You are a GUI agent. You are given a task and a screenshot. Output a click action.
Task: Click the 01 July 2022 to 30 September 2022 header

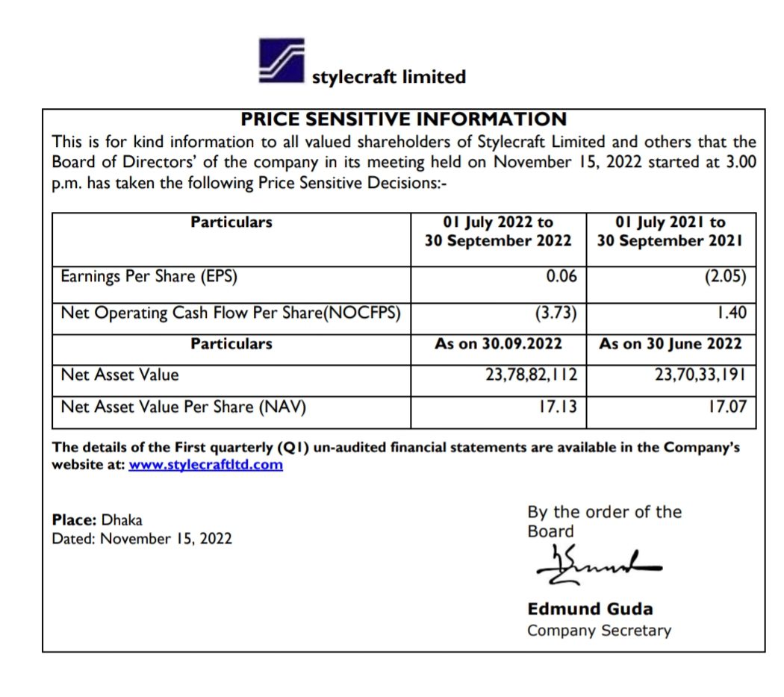[498, 231]
